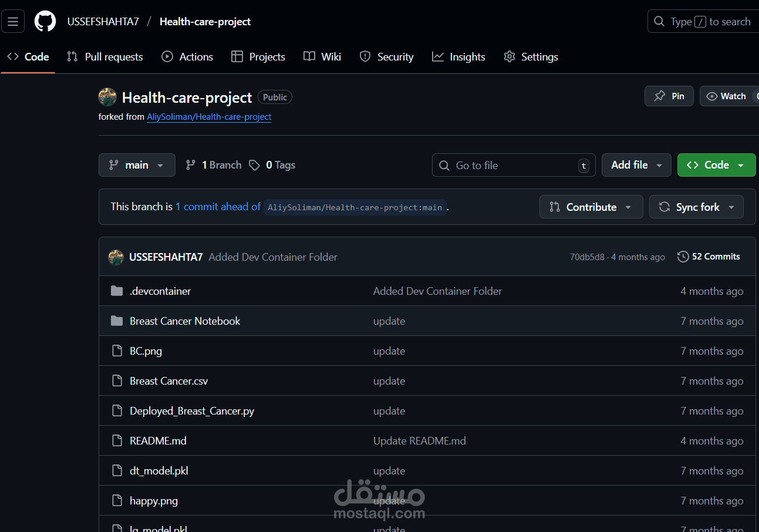
Task: Open the README.md file
Action: click(x=158, y=441)
